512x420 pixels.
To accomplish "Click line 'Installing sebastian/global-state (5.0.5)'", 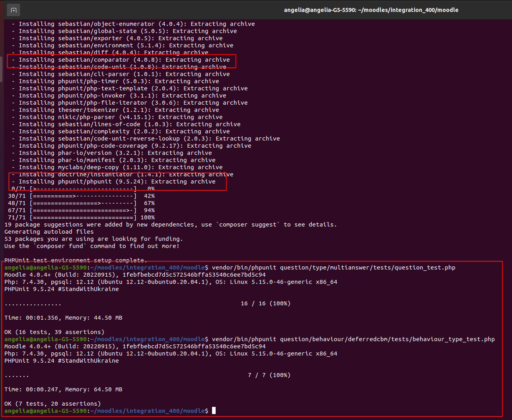I will (x=124, y=31).
